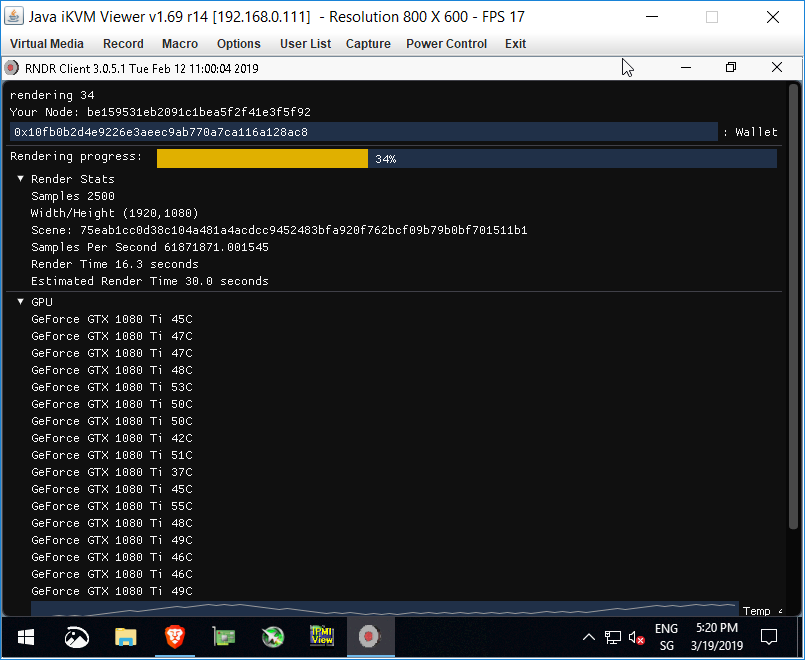Open the IPMI View taskbar app
The height and width of the screenshot is (660, 805).
[x=322, y=636]
